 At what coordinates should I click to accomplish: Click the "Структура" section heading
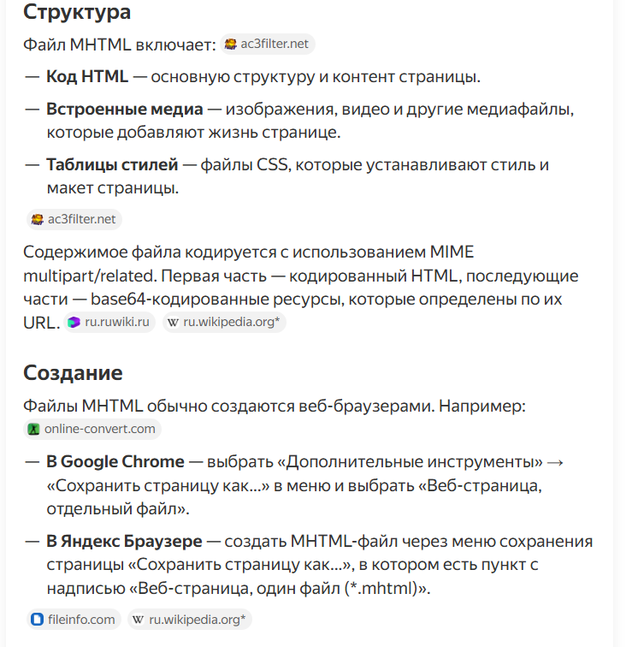(x=77, y=12)
